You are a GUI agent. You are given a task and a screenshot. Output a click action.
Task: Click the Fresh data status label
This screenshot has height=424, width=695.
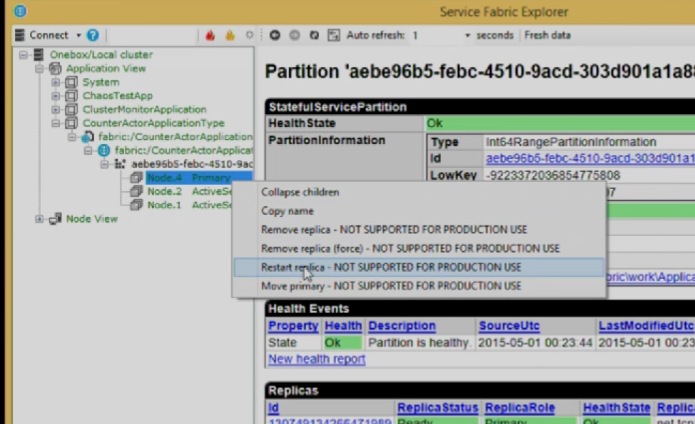tap(547, 35)
